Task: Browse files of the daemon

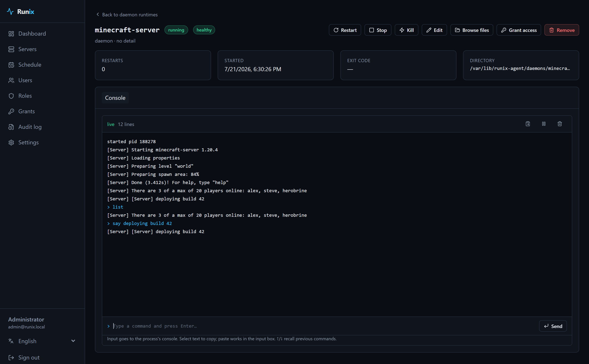Action: coord(472,30)
